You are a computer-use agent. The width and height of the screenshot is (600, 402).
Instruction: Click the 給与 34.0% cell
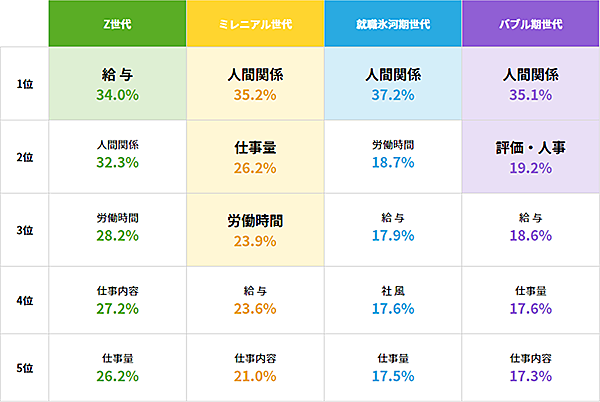pyautogui.click(x=118, y=84)
